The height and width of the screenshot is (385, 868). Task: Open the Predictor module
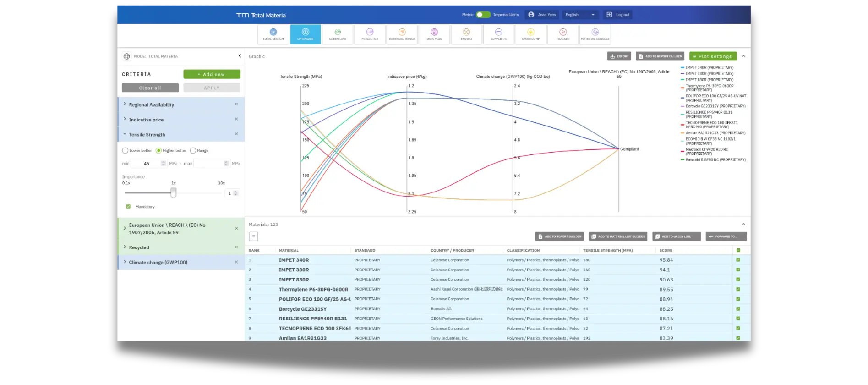[370, 34]
